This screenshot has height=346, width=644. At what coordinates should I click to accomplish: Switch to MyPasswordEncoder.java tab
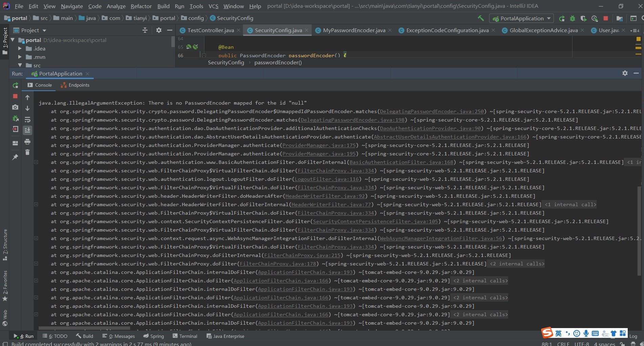(354, 30)
